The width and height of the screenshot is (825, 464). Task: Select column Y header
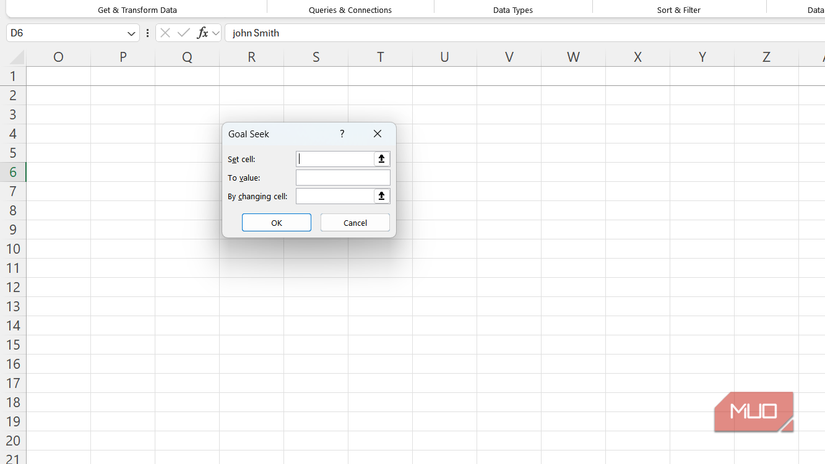[x=702, y=57]
